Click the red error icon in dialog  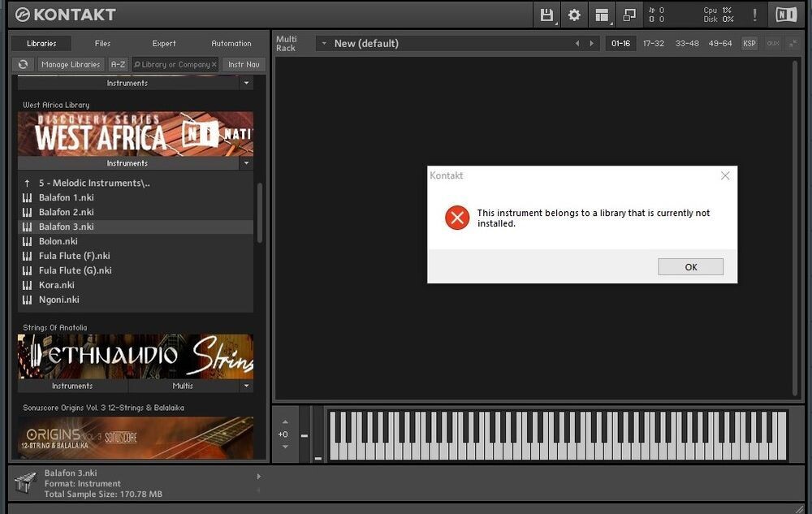(x=457, y=218)
